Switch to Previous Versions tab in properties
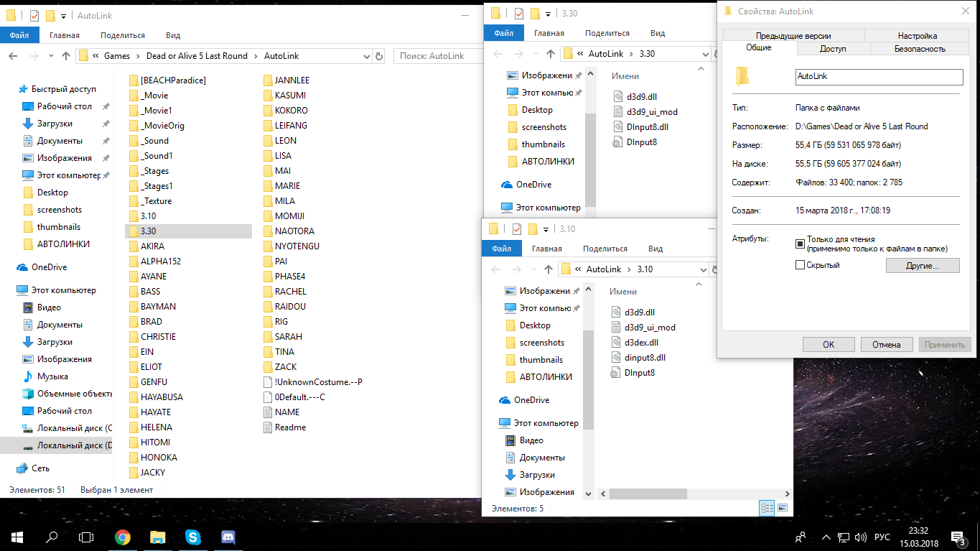This screenshot has height=551, width=980. pos(793,36)
